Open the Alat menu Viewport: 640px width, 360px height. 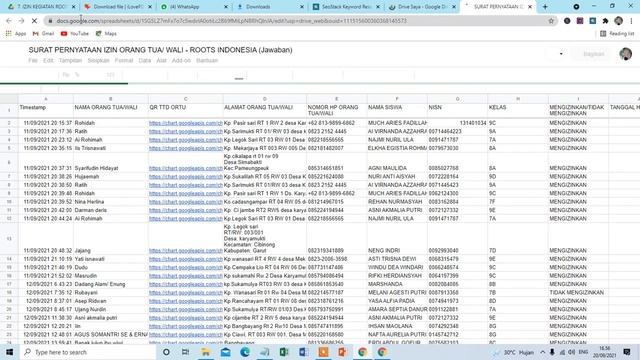point(161,60)
